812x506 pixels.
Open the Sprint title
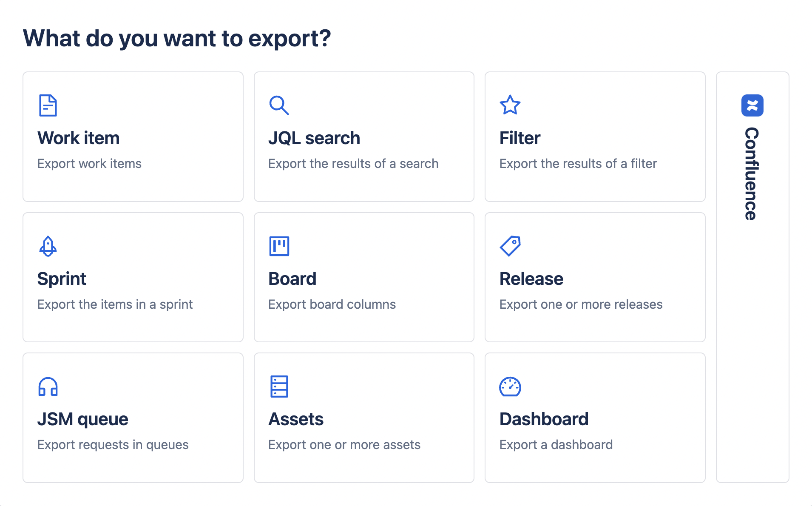coord(62,279)
